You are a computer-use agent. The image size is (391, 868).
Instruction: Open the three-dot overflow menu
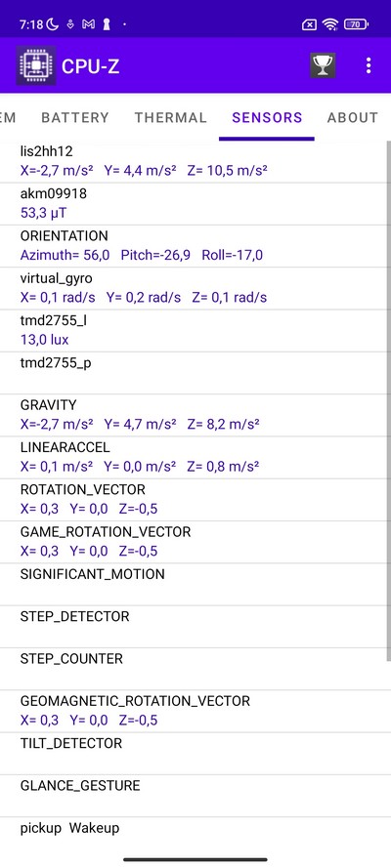(x=369, y=65)
